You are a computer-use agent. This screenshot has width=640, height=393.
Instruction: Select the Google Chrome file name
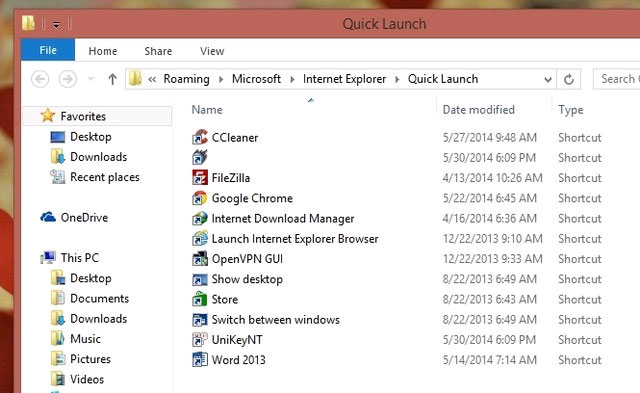pyautogui.click(x=252, y=198)
